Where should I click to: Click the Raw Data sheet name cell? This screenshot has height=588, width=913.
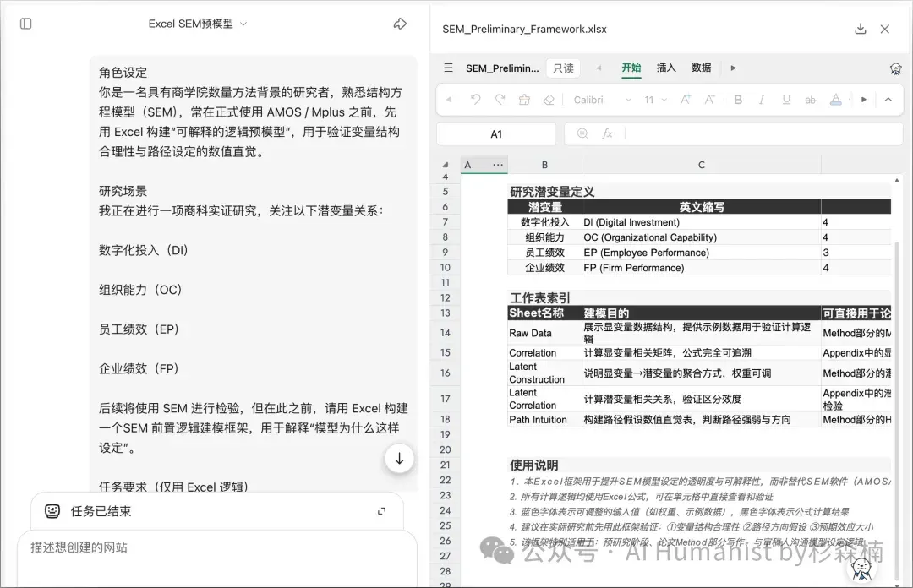coord(544,333)
